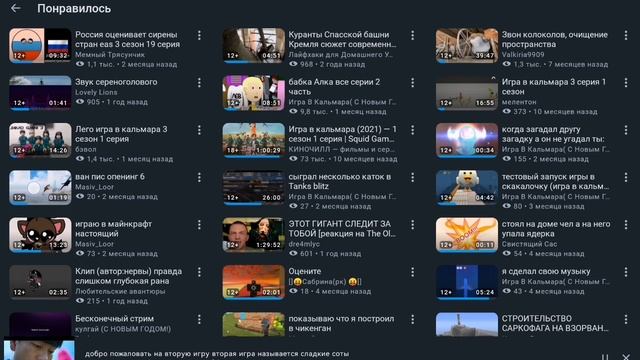Open options for 'Клип (автор:нервы)' video
This screenshot has height=360, width=640.
click(x=199, y=272)
